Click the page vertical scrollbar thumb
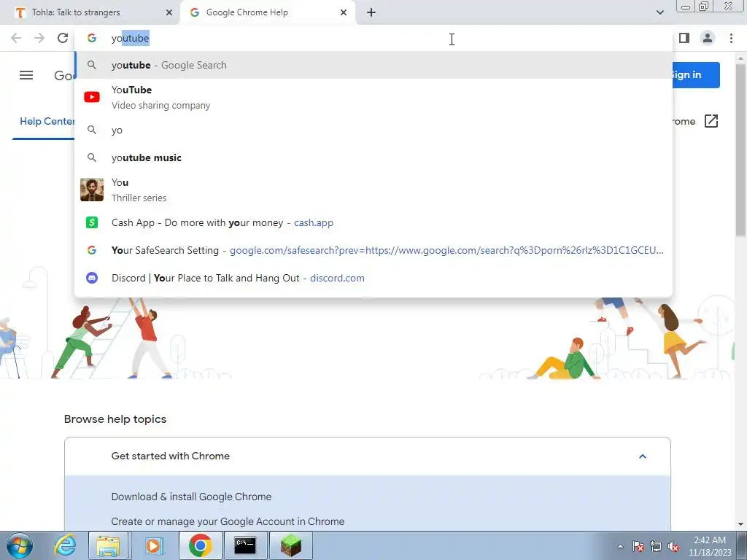Image resolution: width=747 pixels, height=560 pixels. [x=740, y=150]
